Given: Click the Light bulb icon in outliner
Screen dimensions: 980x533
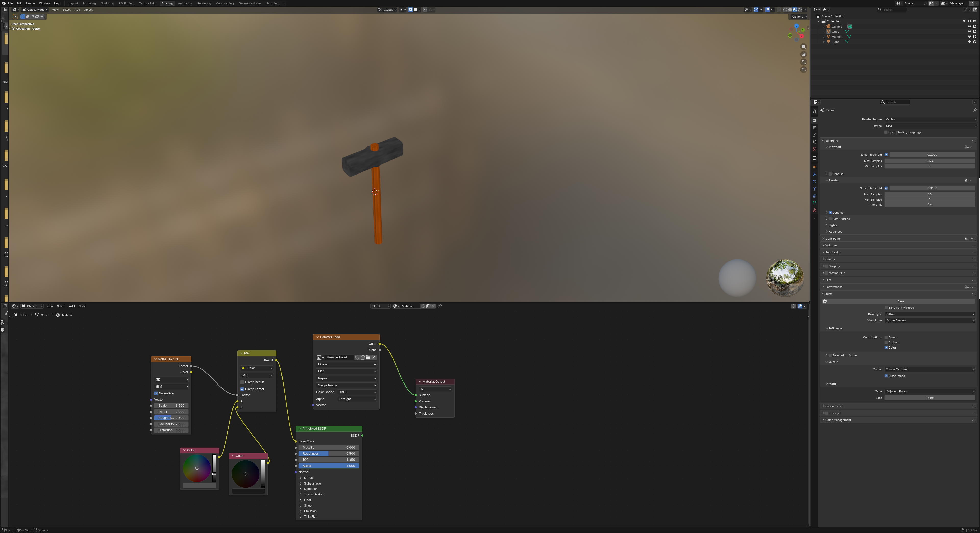Looking at the screenshot, I should 828,42.
